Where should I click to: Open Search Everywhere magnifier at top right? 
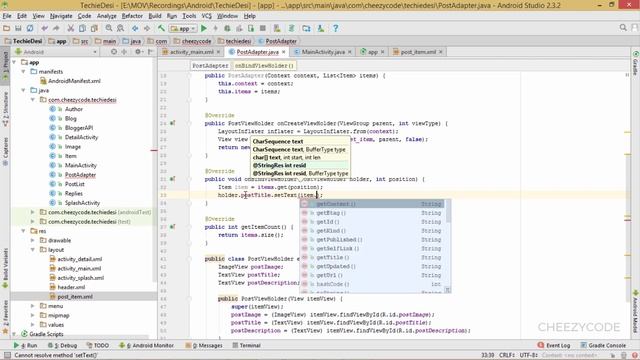coord(623,28)
